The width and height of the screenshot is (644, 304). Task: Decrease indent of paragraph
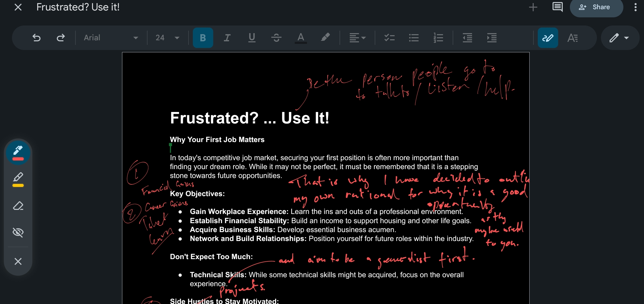(467, 38)
